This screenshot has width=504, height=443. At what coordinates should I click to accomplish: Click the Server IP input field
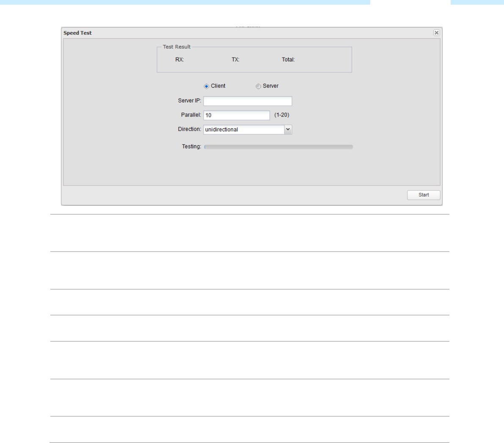pyautogui.click(x=248, y=101)
